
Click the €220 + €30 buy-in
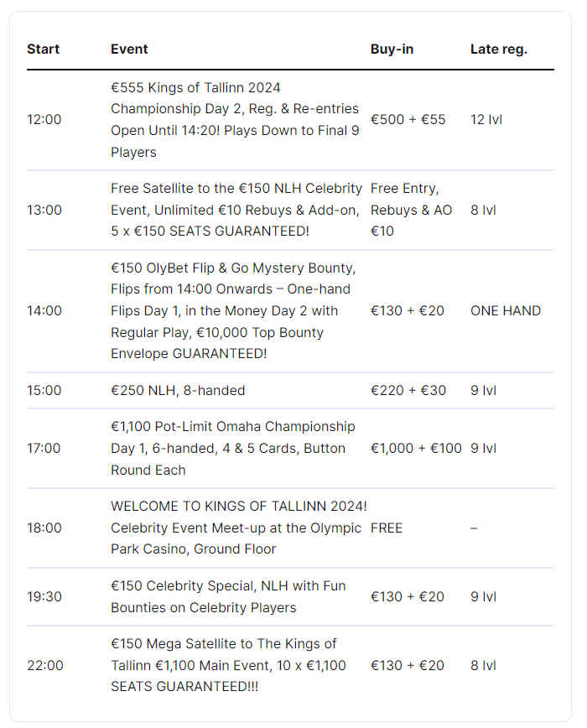408,390
